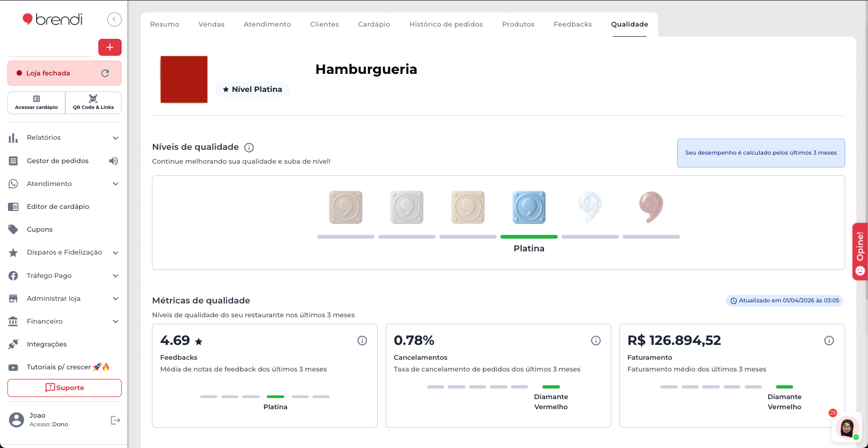
Task: Select the Produtos tab
Action: (518, 24)
